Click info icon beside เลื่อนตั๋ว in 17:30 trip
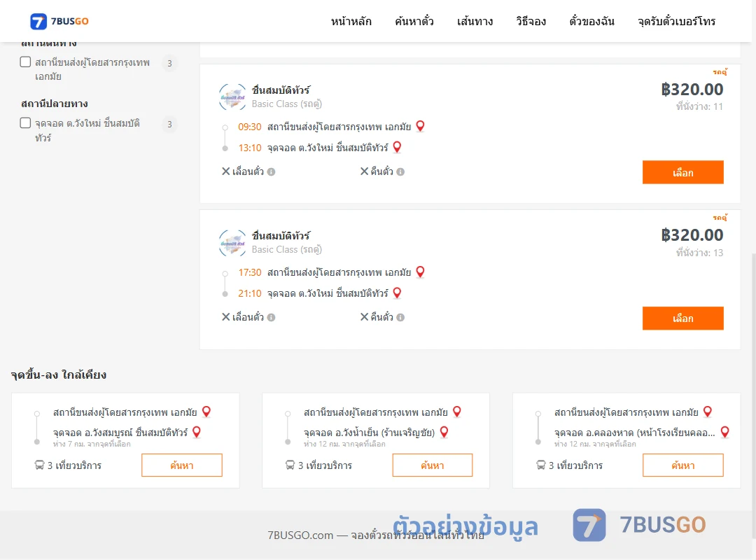This screenshot has width=756, height=560. (272, 317)
